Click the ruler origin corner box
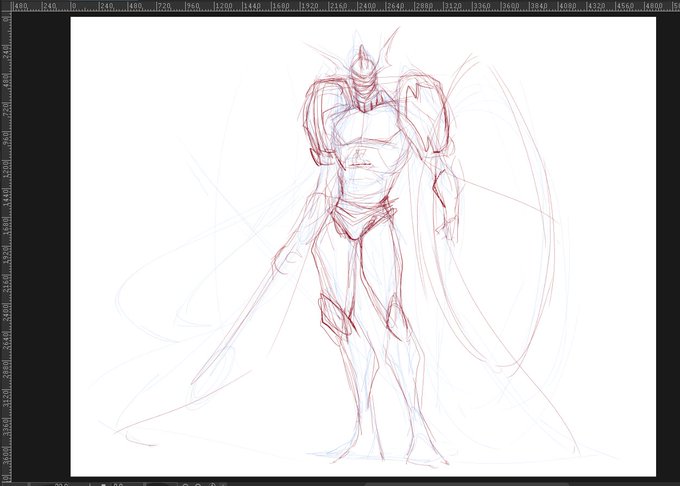Screen dimensions: 680x486 (x=6, y=6)
